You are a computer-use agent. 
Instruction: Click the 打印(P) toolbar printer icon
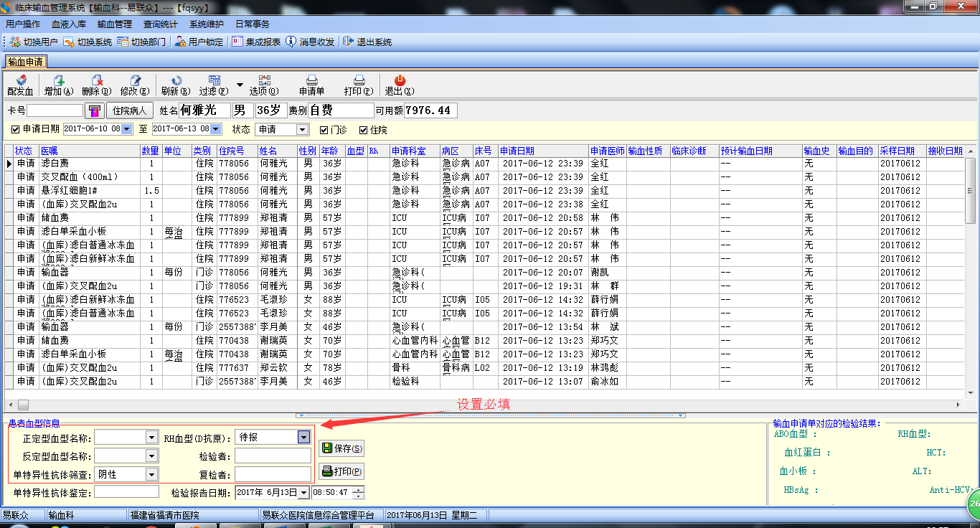click(359, 80)
